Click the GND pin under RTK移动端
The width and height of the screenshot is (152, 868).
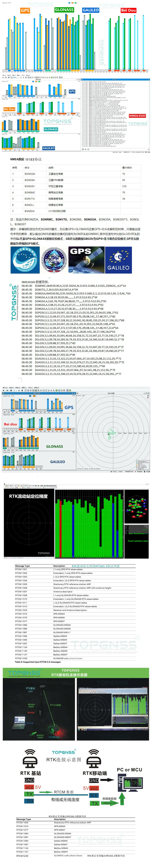tap(94, 780)
